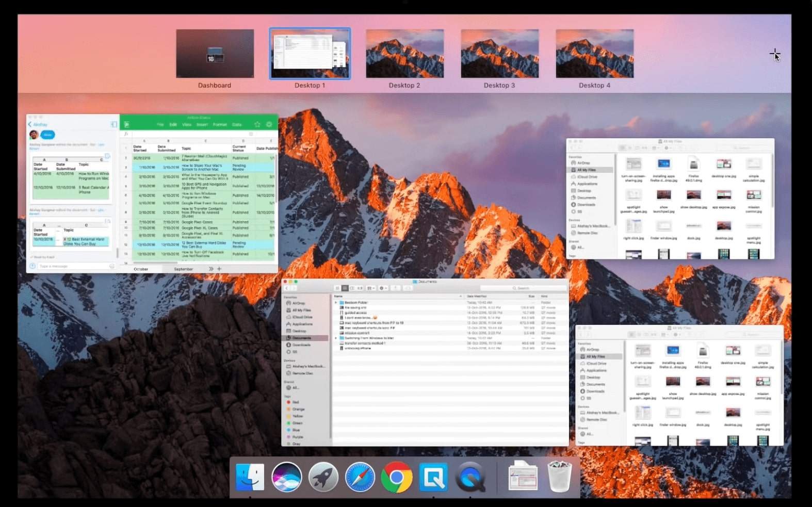The image size is (812, 507).
Task: Click the star icon in the spreadsheet header
Action: point(257,124)
